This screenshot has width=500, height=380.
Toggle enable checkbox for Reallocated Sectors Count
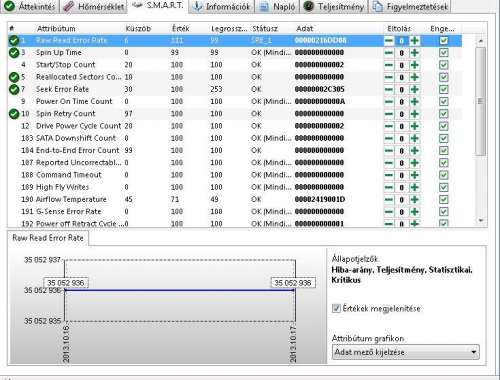point(444,77)
